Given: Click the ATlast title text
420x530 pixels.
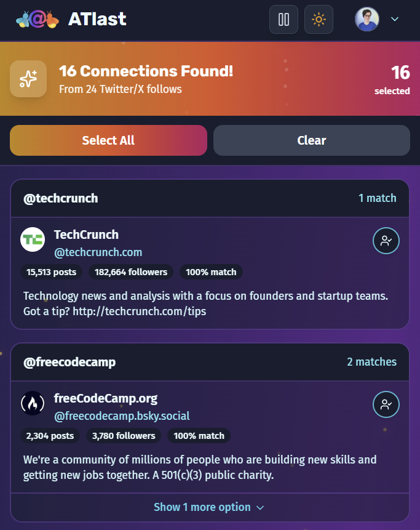Looking at the screenshot, I should pyautogui.click(x=97, y=19).
